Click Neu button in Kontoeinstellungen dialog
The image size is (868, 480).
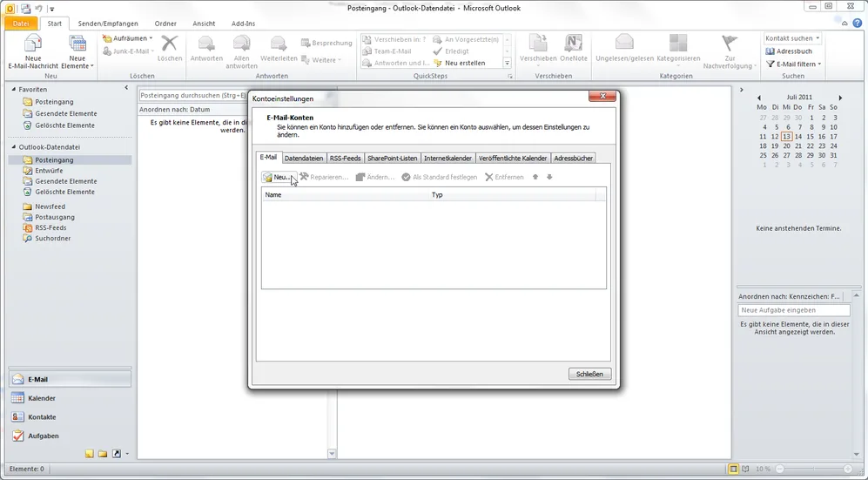(278, 177)
